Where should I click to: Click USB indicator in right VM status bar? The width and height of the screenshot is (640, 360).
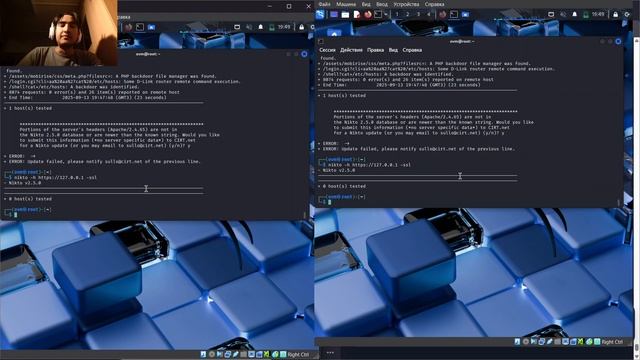549,342
